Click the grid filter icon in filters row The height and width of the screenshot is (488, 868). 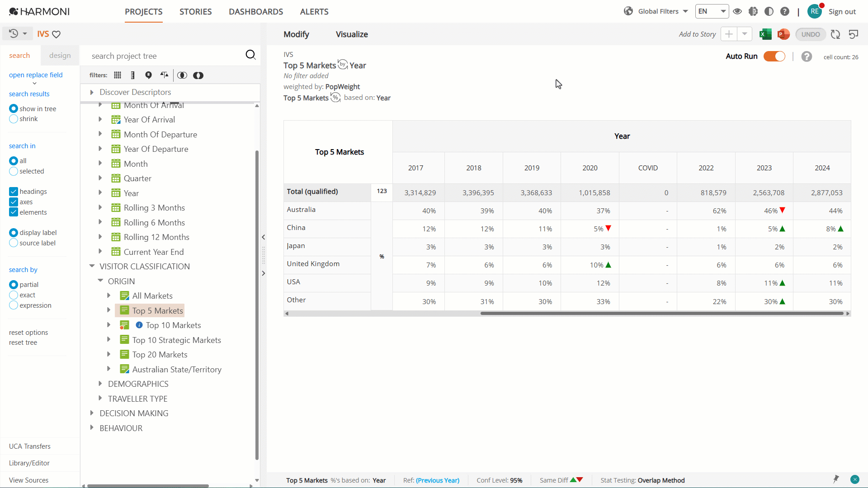coord(118,75)
